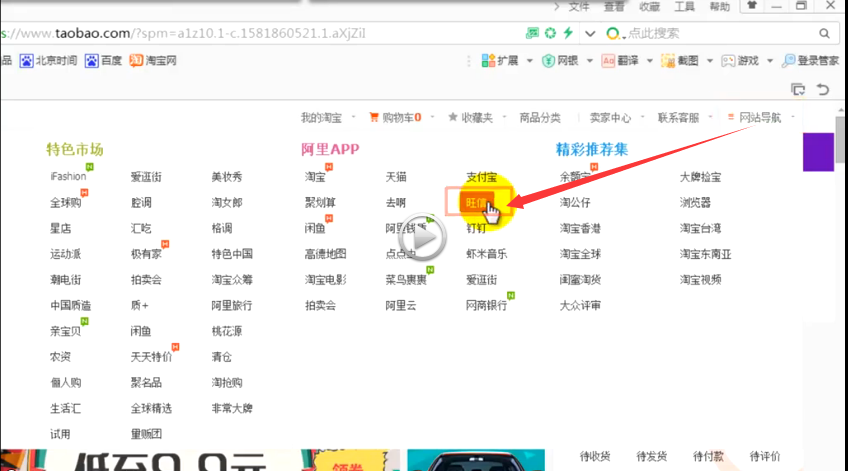Viewport: 848px width, 471px height.
Task: Open the 淘宝东南亚 link
Action: (705, 254)
